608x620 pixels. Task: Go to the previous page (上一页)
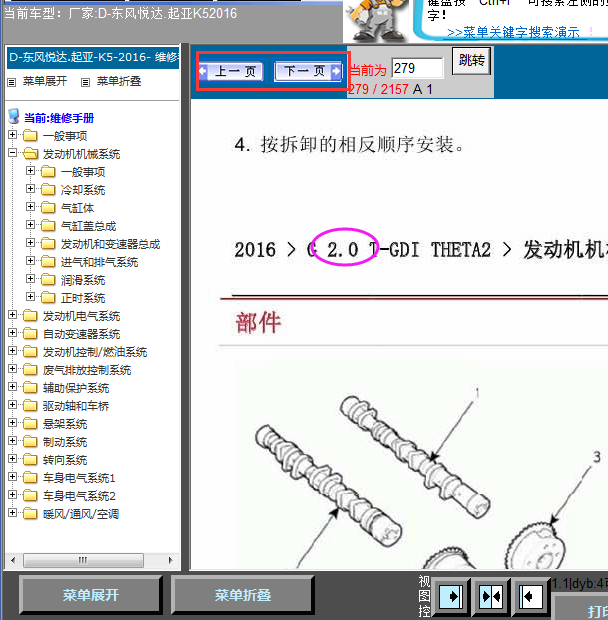point(231,71)
